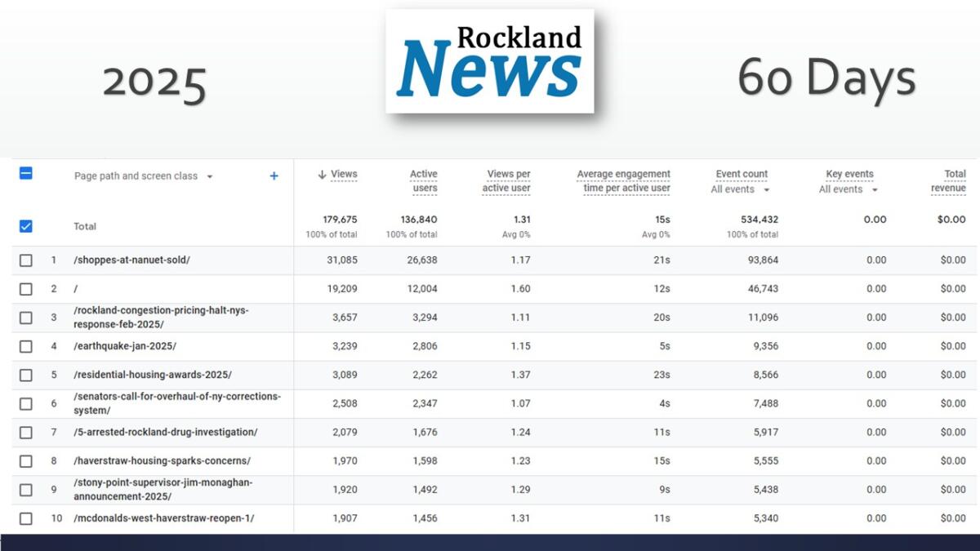Click the Total row label
This screenshot has width=980, height=551.
tap(85, 226)
